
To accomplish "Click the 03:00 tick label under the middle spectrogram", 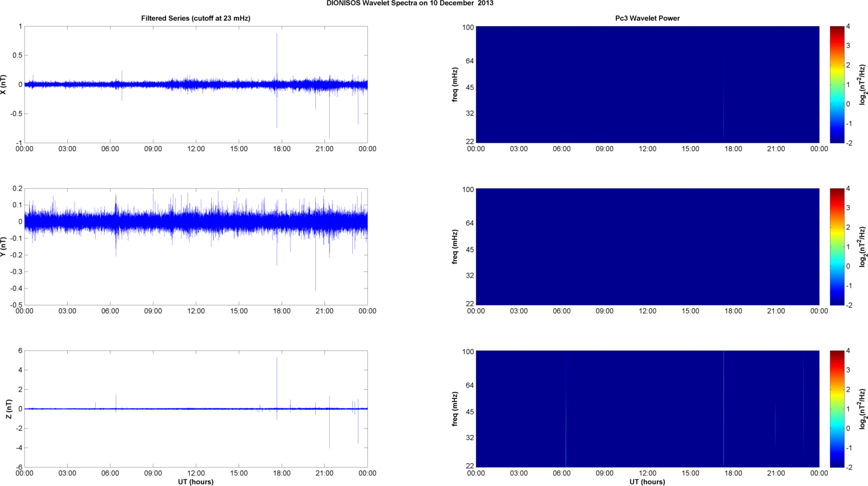I will tap(519, 311).
